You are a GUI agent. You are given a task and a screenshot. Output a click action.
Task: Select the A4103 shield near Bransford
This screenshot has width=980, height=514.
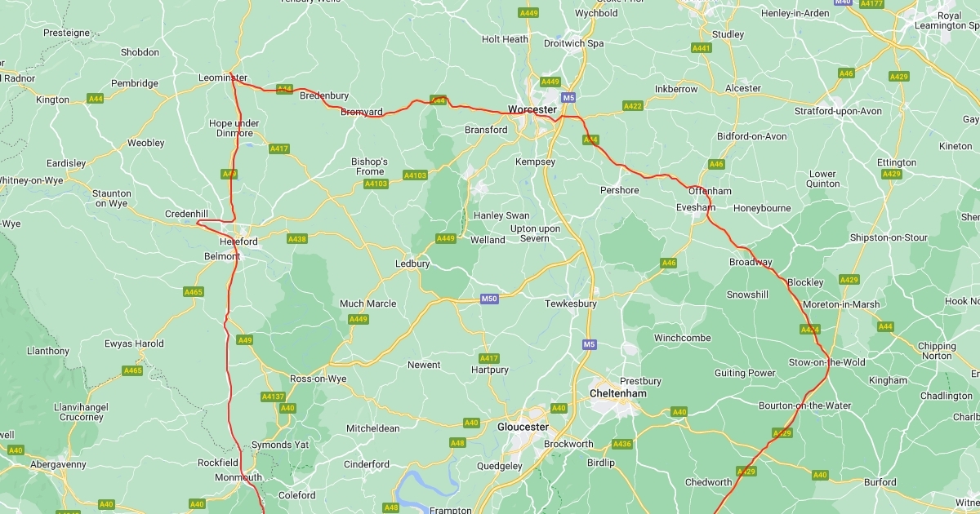click(415, 175)
